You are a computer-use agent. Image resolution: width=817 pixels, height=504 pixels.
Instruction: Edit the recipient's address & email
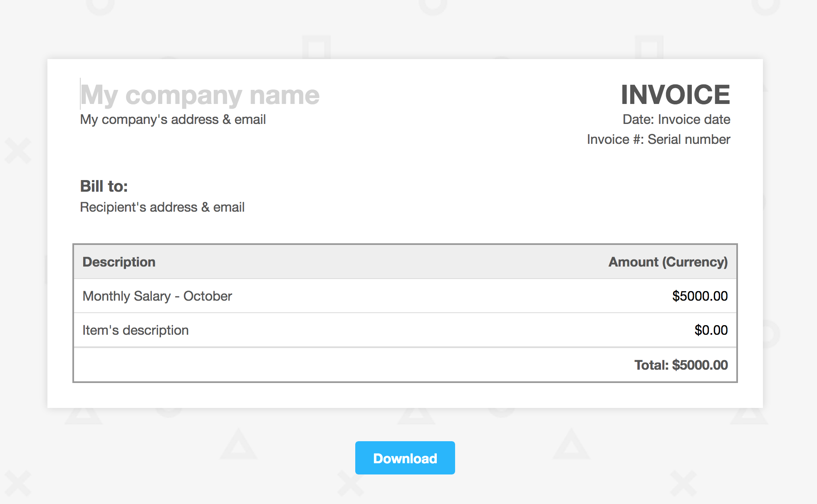pyautogui.click(x=162, y=207)
